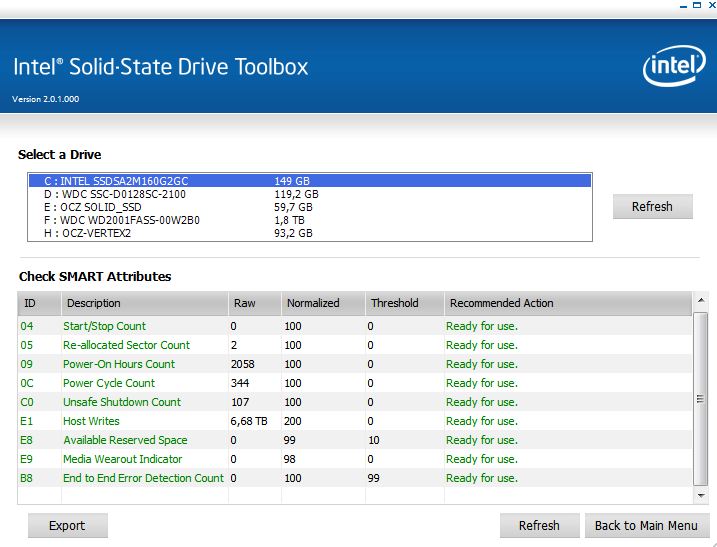The image size is (717, 547).
Task: Click scrollbar up arrow in SMART table
Action: pyautogui.click(x=701, y=300)
